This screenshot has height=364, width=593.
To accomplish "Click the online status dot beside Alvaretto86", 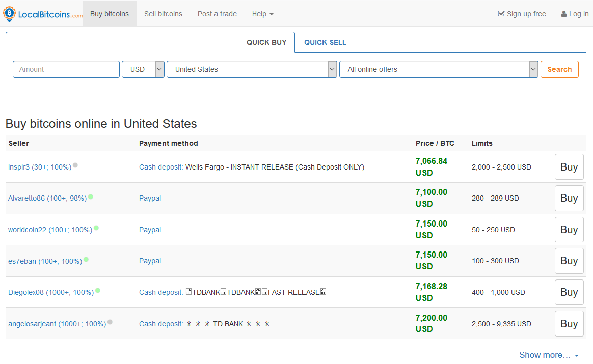I will (x=91, y=197).
